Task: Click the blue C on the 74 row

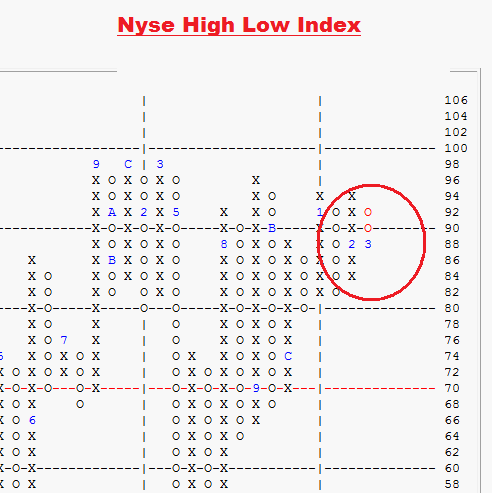Action: (x=288, y=356)
